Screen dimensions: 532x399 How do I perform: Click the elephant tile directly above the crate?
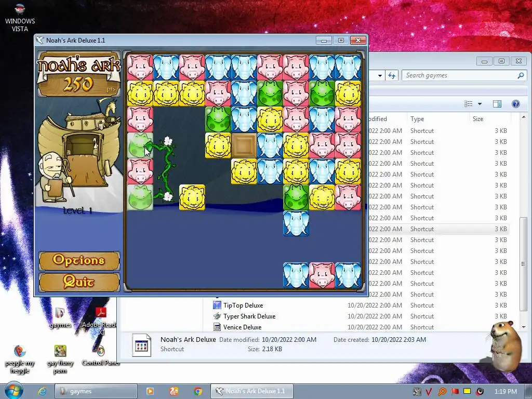[x=244, y=119]
